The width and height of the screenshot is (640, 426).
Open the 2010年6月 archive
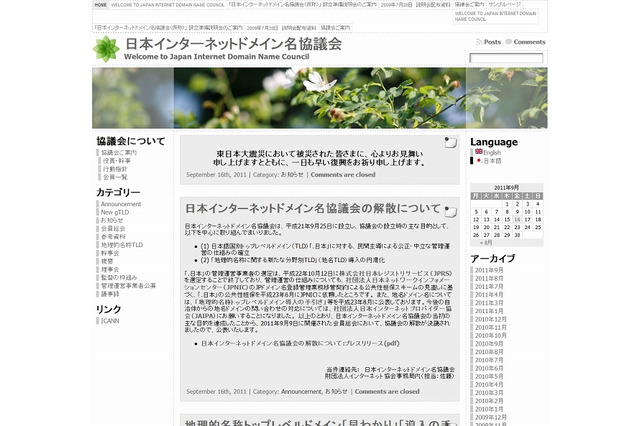(x=489, y=368)
